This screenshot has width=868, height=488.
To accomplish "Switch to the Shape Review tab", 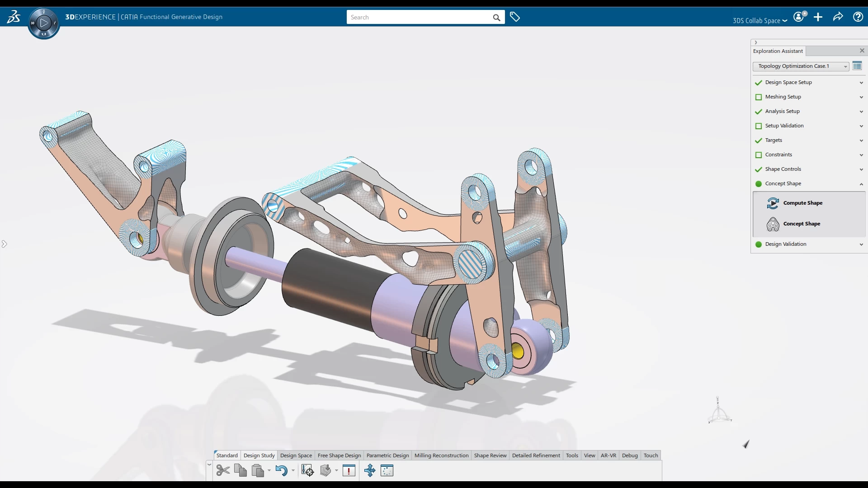I will pyautogui.click(x=490, y=455).
